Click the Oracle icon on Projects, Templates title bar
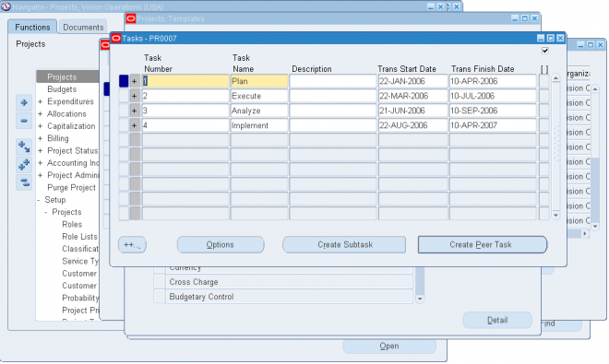 pyautogui.click(x=131, y=18)
